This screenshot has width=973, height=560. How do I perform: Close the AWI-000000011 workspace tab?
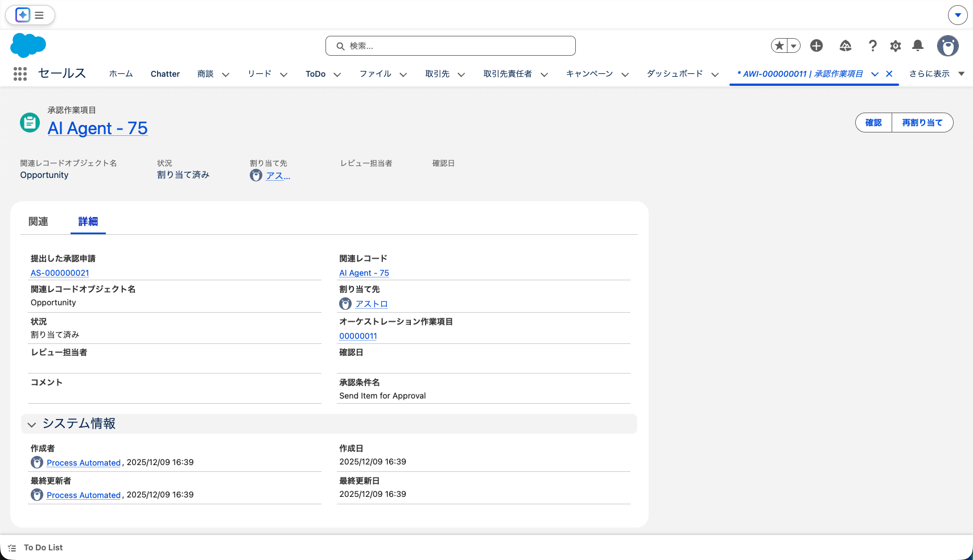pyautogui.click(x=889, y=74)
